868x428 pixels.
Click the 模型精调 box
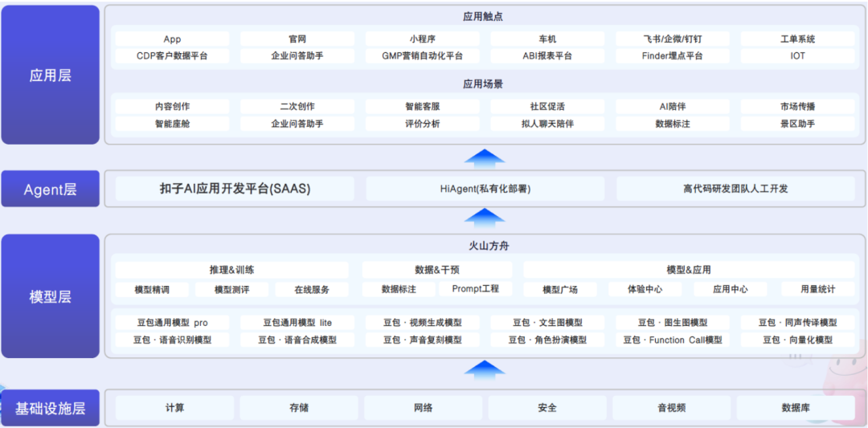tap(152, 289)
